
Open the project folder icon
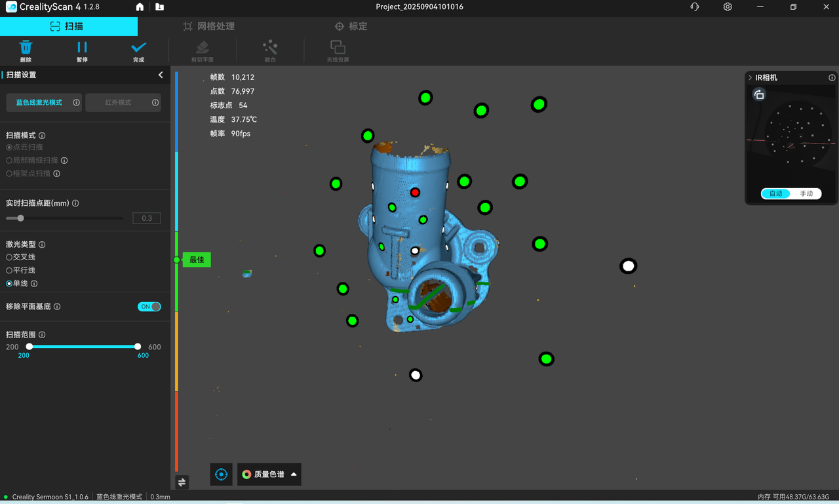tap(159, 7)
